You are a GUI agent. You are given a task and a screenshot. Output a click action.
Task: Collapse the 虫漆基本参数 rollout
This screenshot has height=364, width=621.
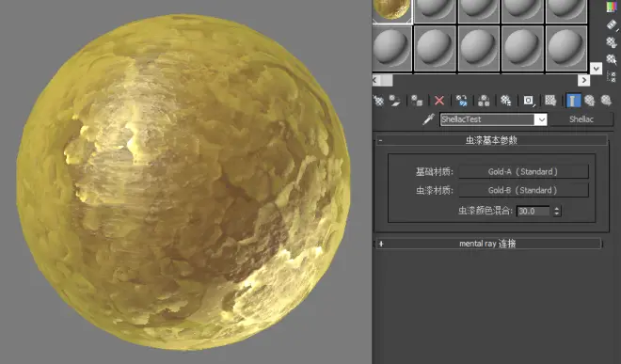(491, 140)
